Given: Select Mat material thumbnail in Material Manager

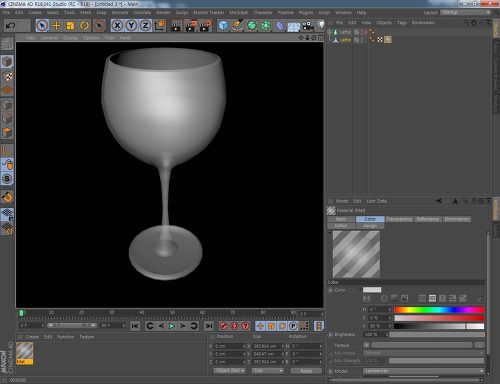Looking at the screenshot, I should [x=25, y=353].
